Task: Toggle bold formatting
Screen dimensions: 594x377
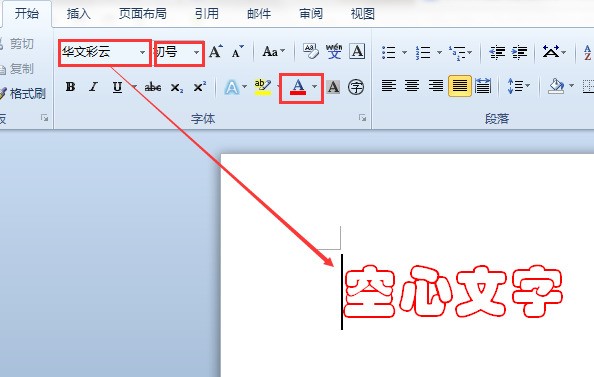Action: pyautogui.click(x=70, y=87)
